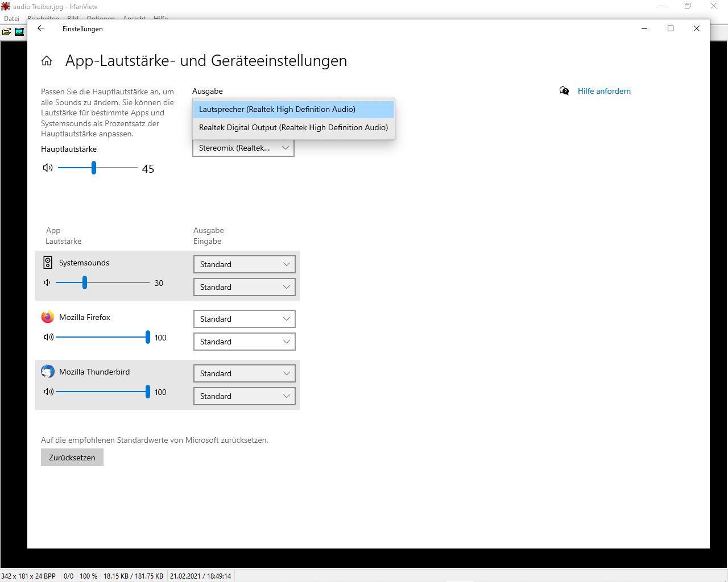The height and width of the screenshot is (582, 728).
Task: Click status bar image size 342 x 181 x 24 BPP
Action: click(x=28, y=576)
